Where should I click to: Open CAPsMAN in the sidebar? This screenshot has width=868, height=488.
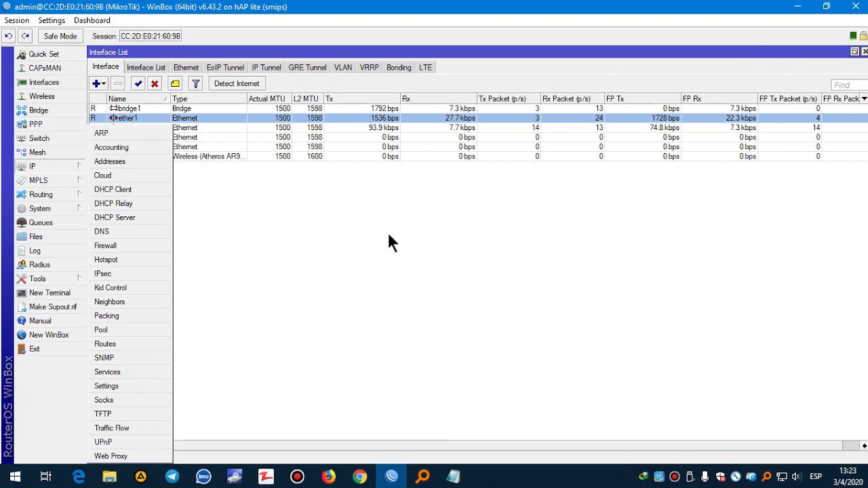click(x=45, y=68)
